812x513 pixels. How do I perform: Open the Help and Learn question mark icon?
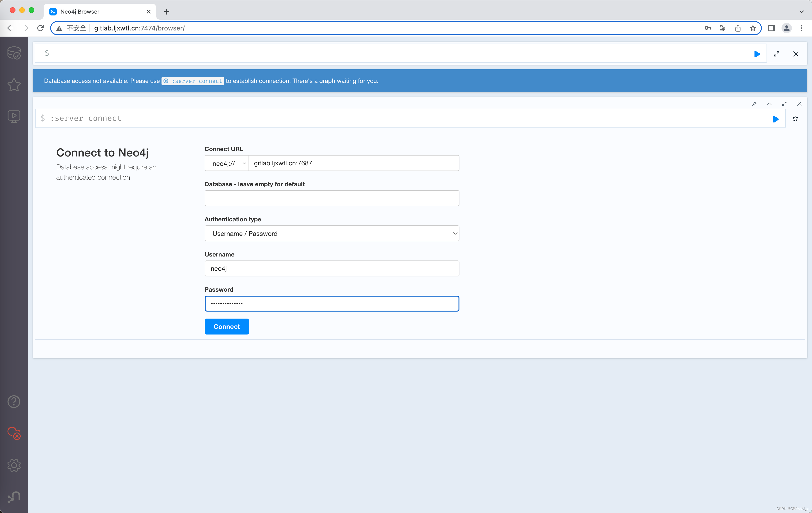click(x=14, y=401)
